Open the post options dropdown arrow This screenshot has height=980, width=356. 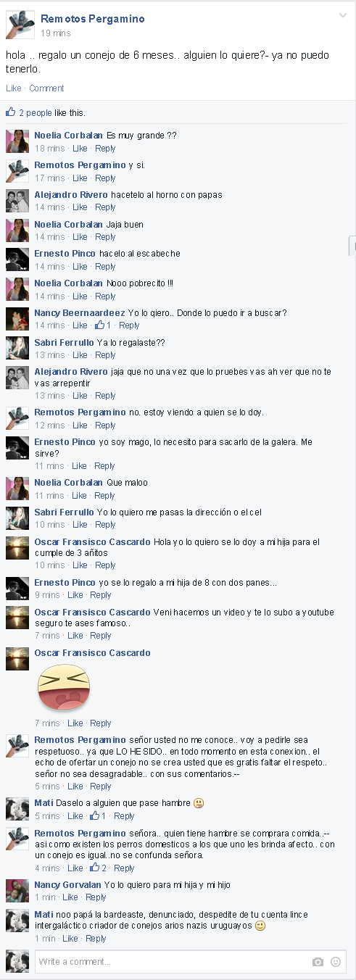[x=343, y=15]
